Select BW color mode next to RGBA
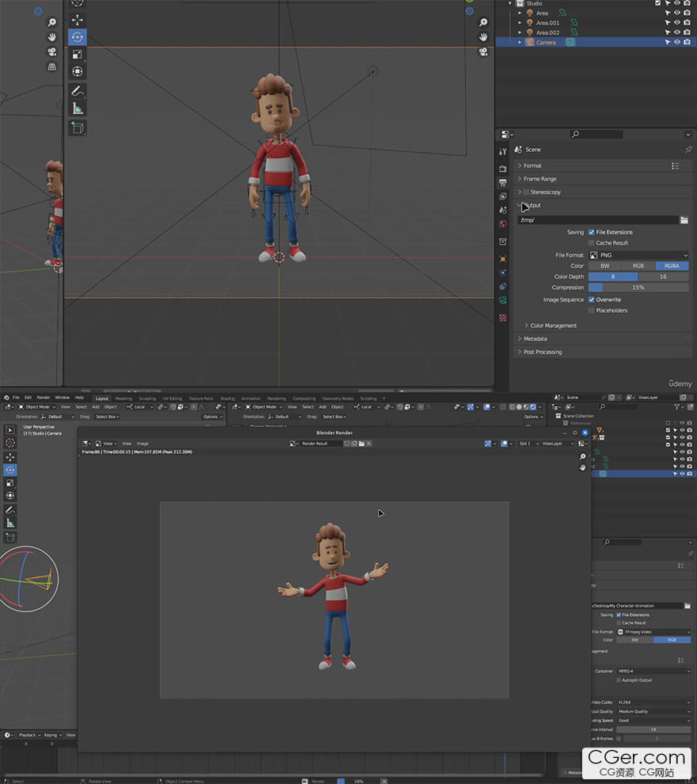The height and width of the screenshot is (784, 697). [x=605, y=266]
